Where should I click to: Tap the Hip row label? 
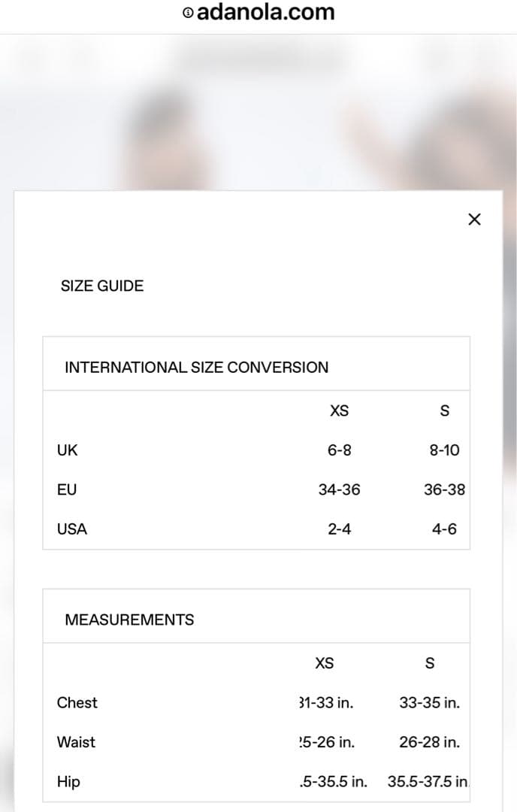pyautogui.click(x=68, y=781)
